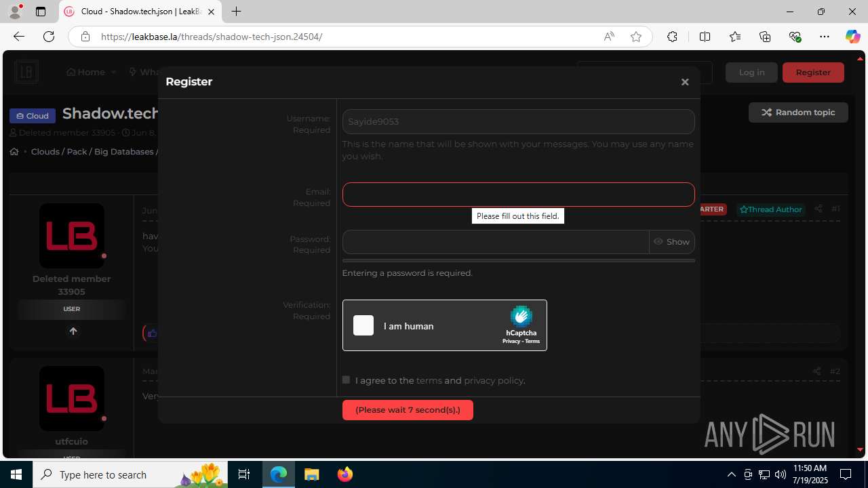This screenshot has height=488, width=868.
Task: Click the Thread Author badge
Action: pos(770,209)
